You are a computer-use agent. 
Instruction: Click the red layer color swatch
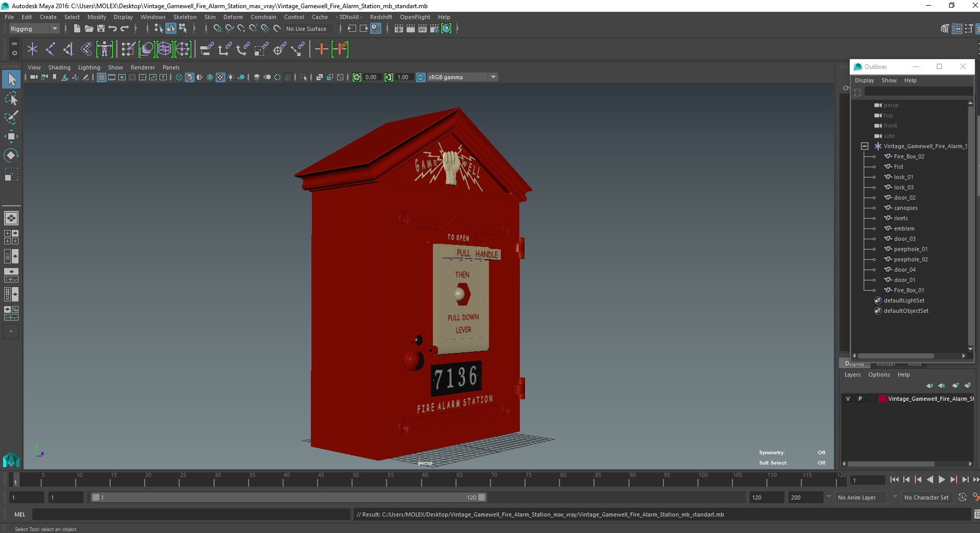[x=883, y=399]
